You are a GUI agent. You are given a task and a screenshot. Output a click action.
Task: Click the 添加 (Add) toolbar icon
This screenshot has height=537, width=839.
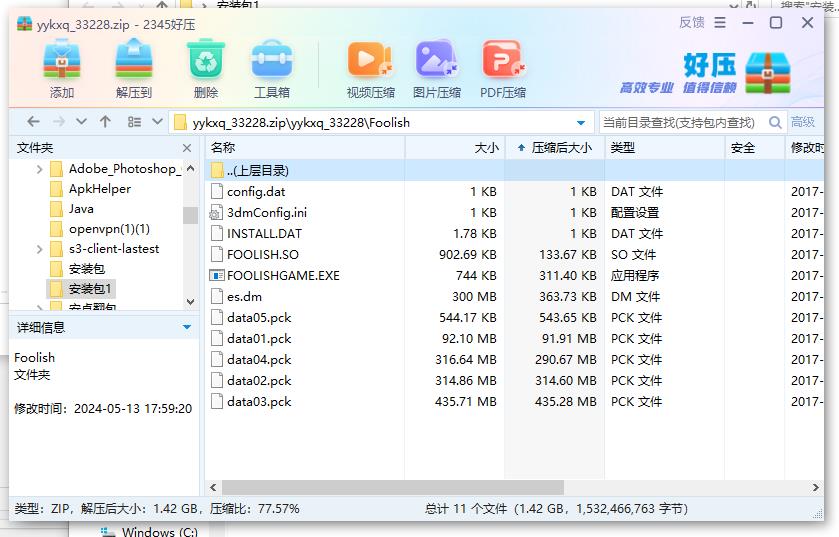tap(62, 69)
